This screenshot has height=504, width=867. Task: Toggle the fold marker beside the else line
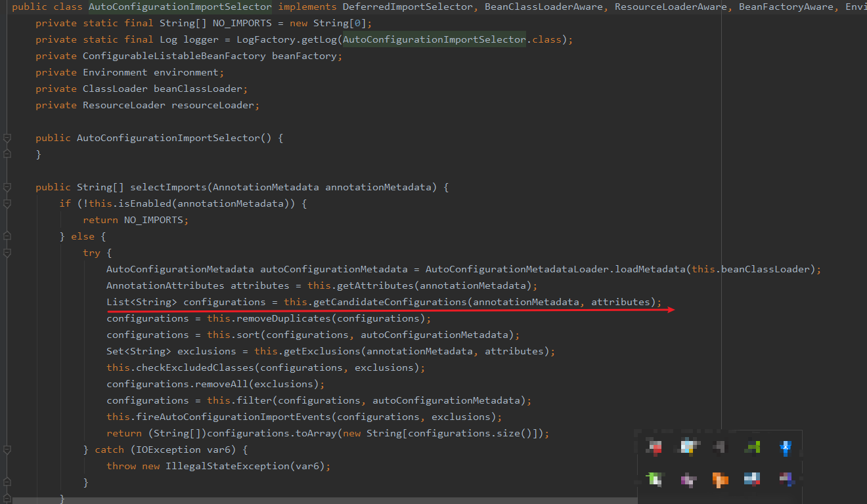point(7,236)
